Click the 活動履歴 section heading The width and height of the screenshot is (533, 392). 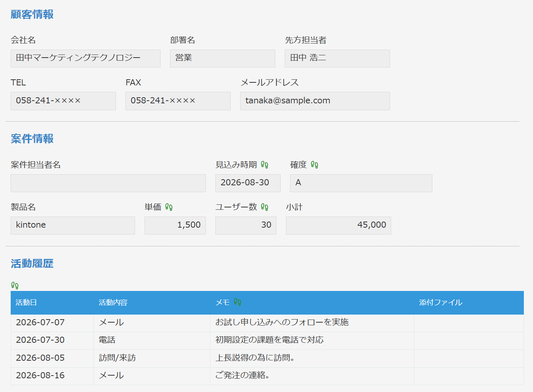[x=32, y=263]
